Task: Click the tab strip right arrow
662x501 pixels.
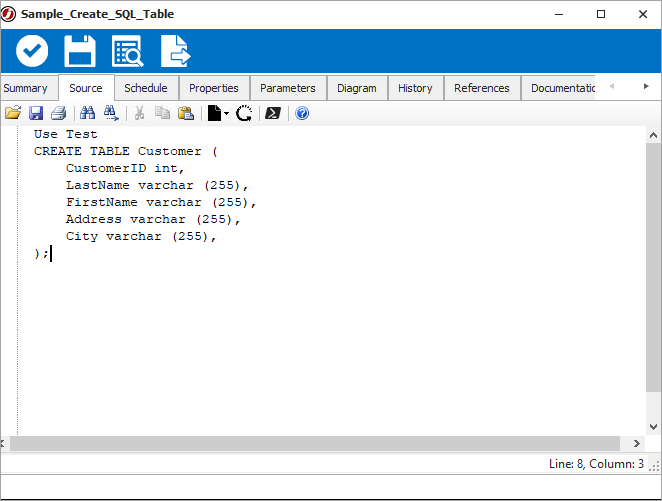Action: 646,86
